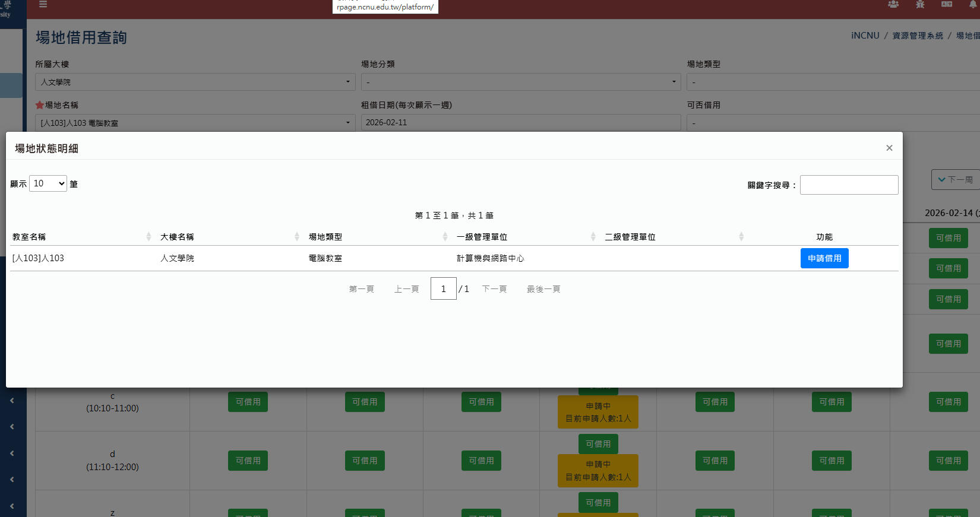Click 可借用 above 申請中 in 11:10-12:00 row

(x=598, y=444)
